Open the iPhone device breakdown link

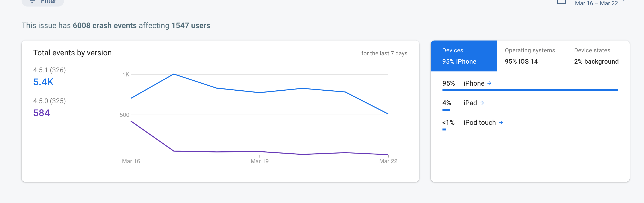click(474, 83)
